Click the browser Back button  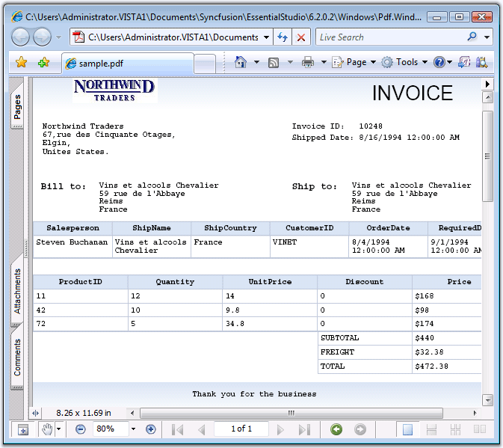(x=20, y=37)
